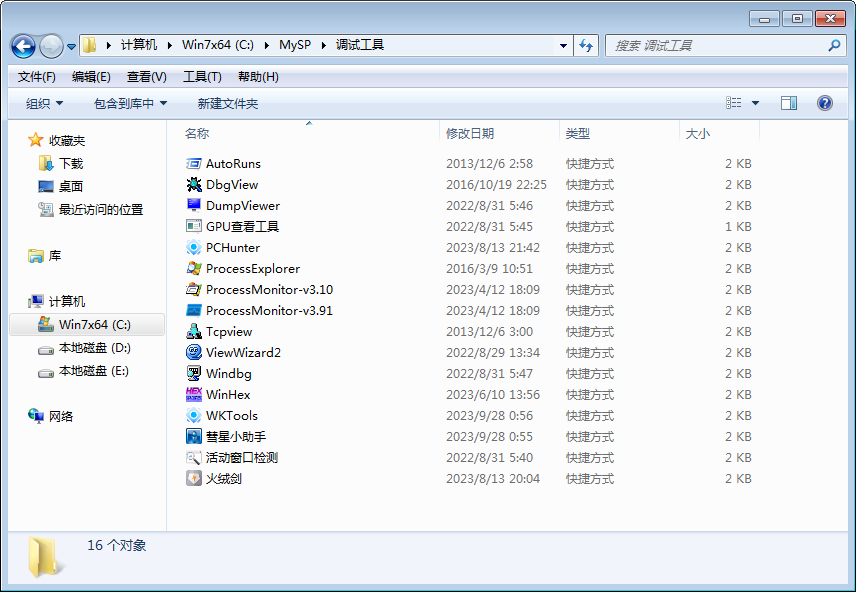856x592 pixels.
Task: Click inside the search 调试工具 box
Action: tap(719, 45)
